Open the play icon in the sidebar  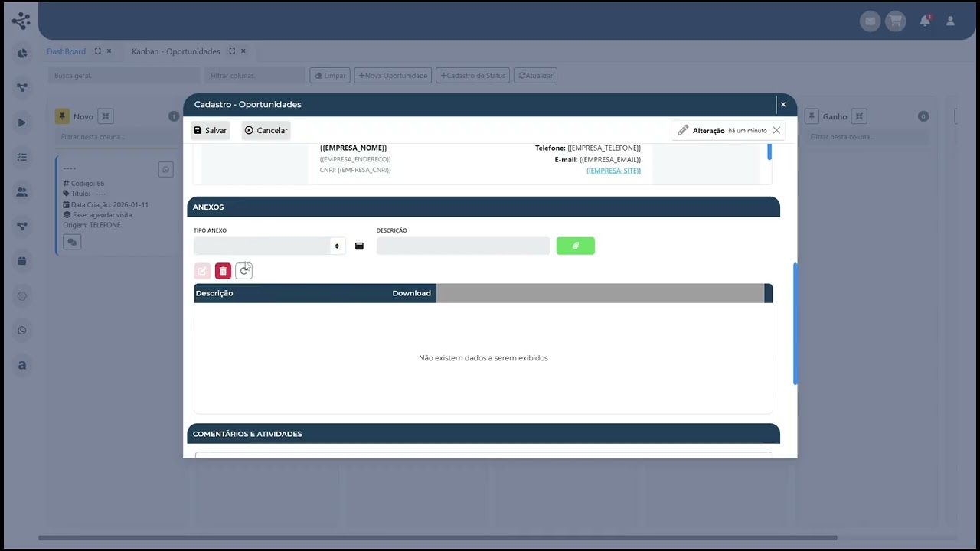[x=21, y=122]
